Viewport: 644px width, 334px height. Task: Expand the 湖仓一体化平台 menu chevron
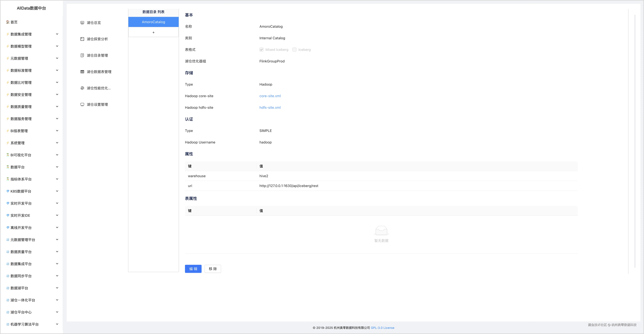click(57, 300)
